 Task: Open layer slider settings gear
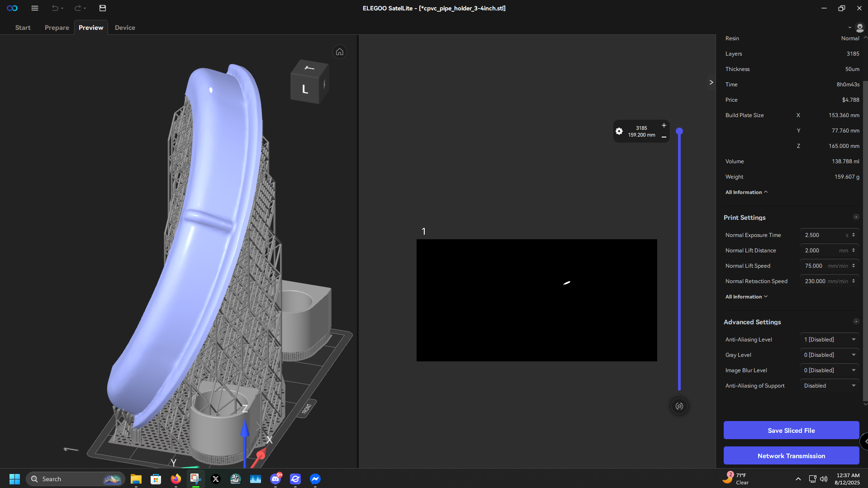(x=619, y=131)
